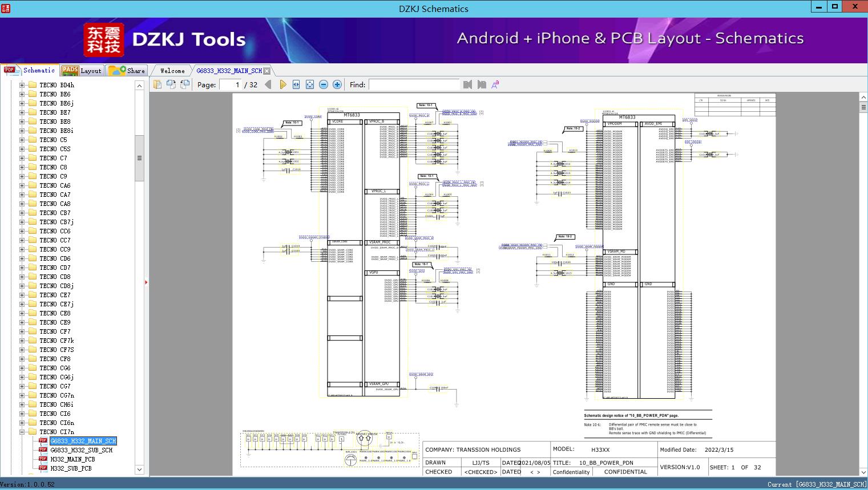This screenshot has width=868, height=490.
Task: Click the Version:1.0.0.52 status text
Action: (28, 484)
